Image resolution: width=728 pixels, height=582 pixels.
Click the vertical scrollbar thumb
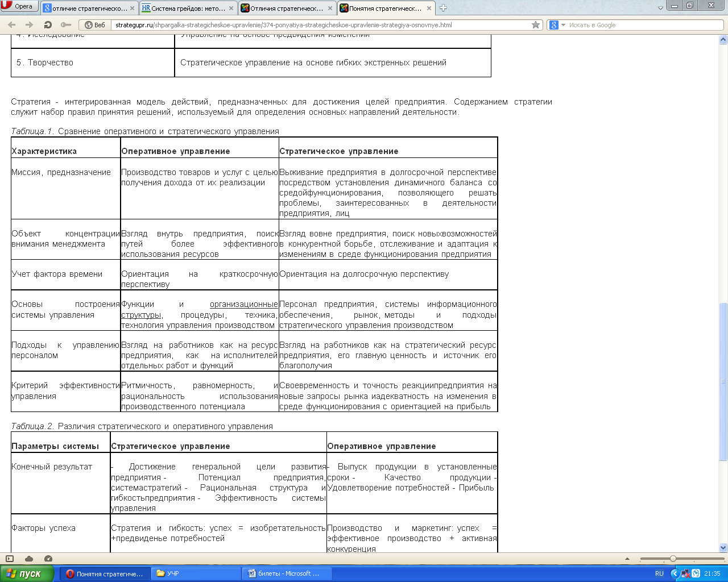723,381
